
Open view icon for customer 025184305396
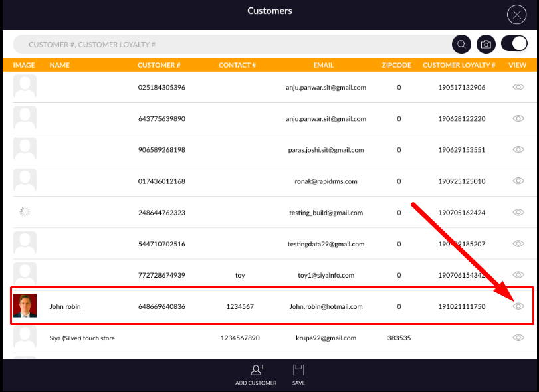coord(518,87)
